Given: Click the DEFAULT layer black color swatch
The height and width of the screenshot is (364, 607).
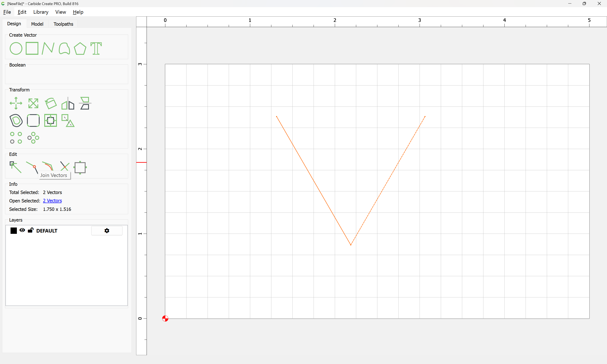Looking at the screenshot, I should 14,231.
